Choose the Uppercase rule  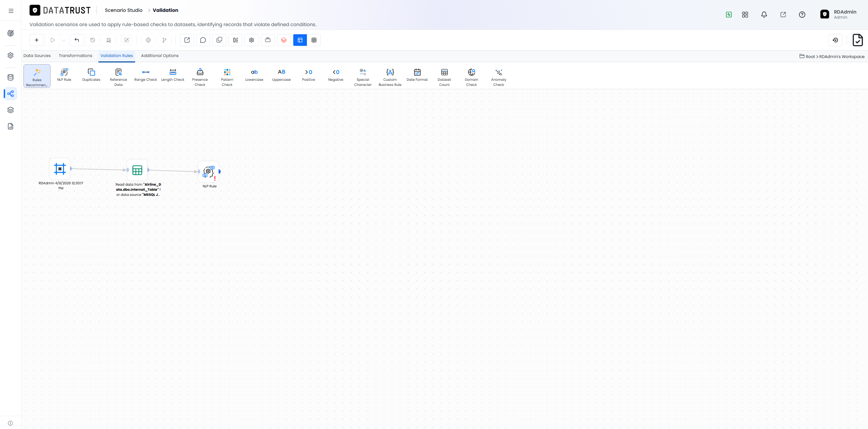point(281,75)
